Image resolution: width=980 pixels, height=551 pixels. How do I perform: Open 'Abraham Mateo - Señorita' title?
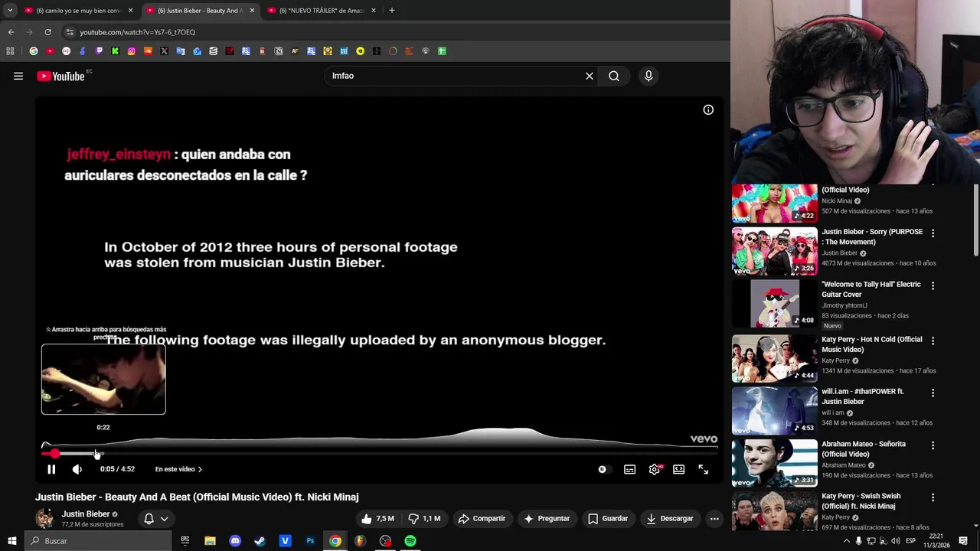[x=864, y=448]
